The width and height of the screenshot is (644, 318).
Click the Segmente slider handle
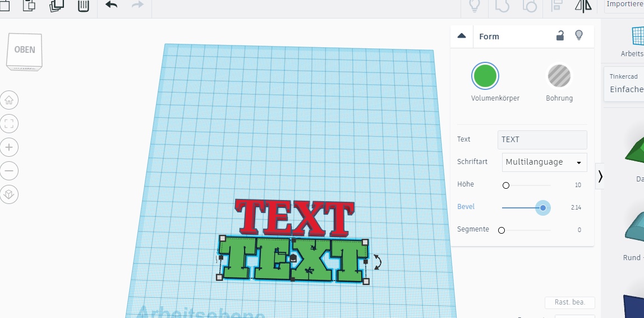pyautogui.click(x=502, y=230)
